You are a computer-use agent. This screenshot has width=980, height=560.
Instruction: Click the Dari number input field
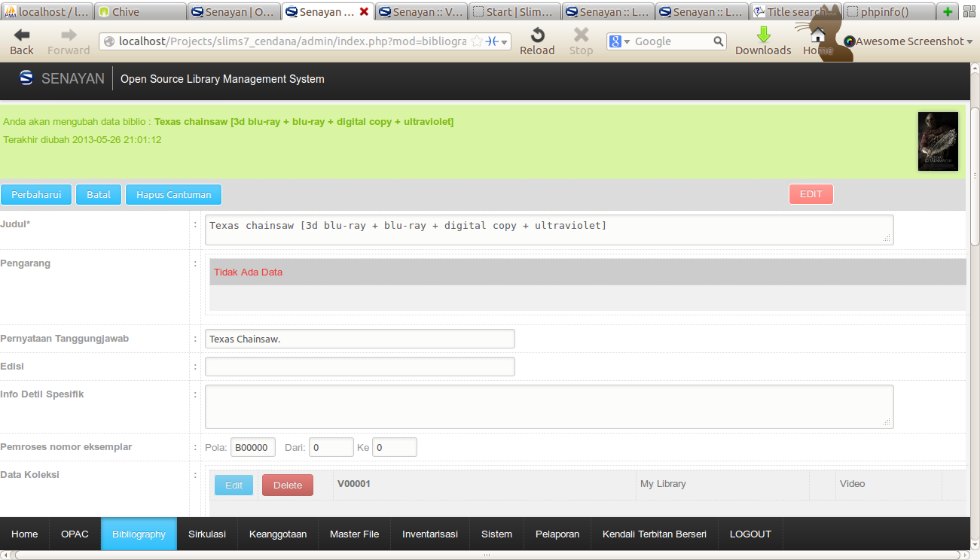pyautogui.click(x=331, y=447)
